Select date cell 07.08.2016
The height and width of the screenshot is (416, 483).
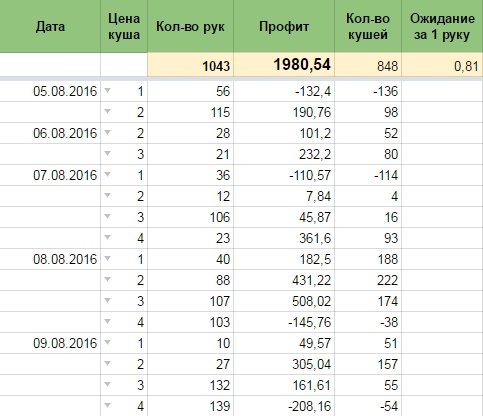click(50, 175)
